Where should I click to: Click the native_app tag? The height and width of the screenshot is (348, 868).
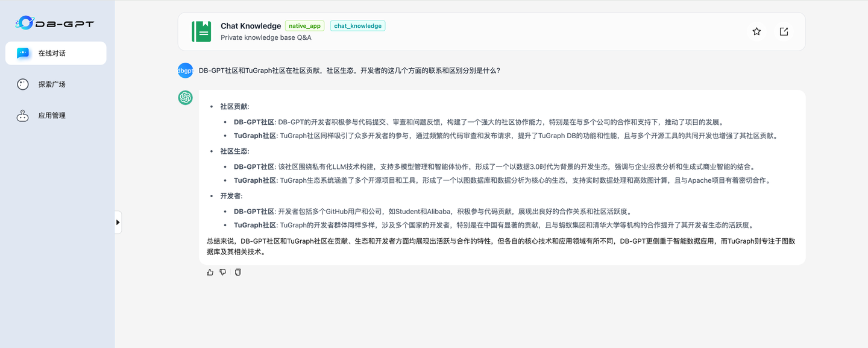[305, 26]
